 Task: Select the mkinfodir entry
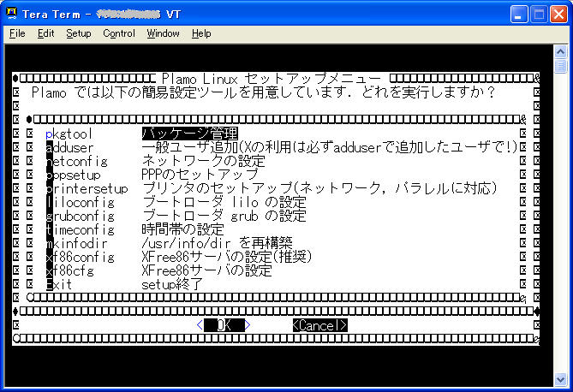pyautogui.click(x=77, y=243)
